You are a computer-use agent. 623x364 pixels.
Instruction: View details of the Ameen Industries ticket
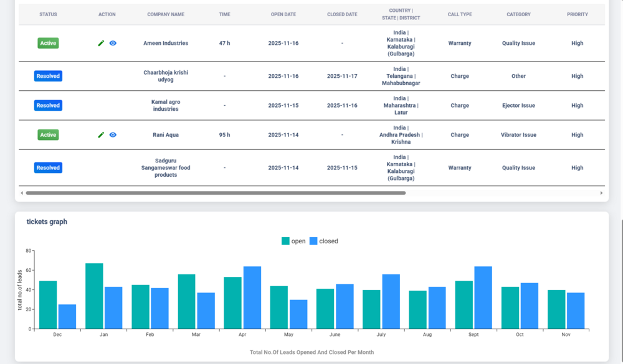click(x=112, y=43)
